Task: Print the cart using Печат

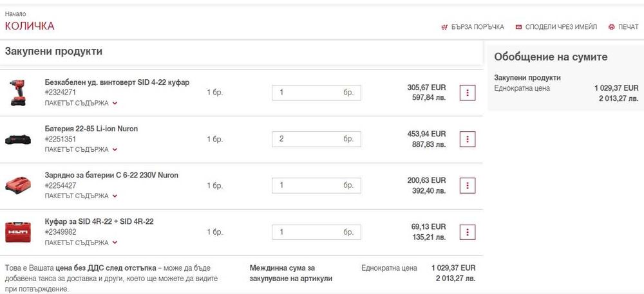Action: pos(623,27)
